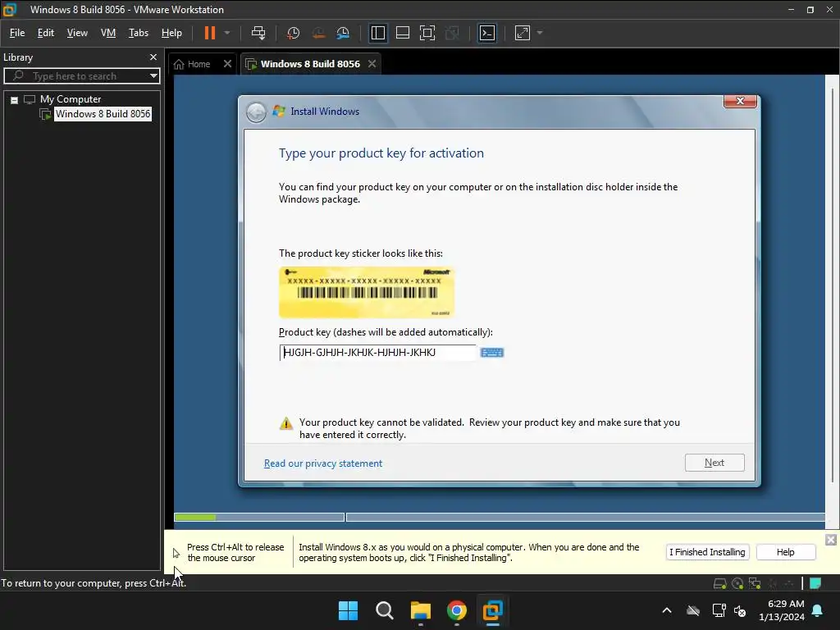Open the Edit menu

46,33
